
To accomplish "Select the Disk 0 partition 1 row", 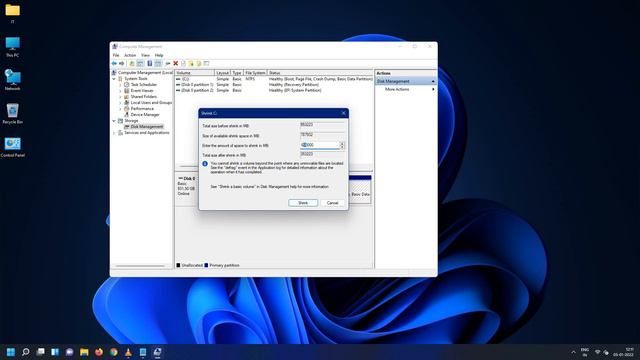I will [273, 84].
